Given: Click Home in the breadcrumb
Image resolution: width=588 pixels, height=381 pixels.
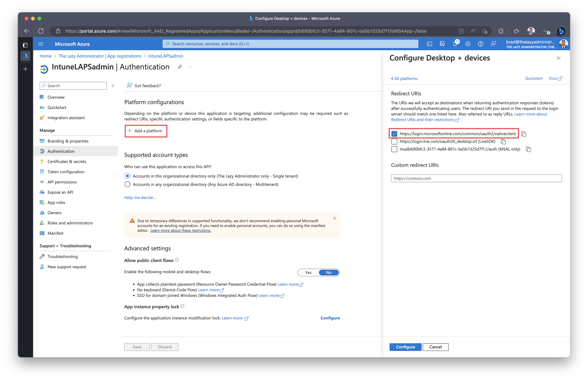Looking at the screenshot, I should point(46,56).
